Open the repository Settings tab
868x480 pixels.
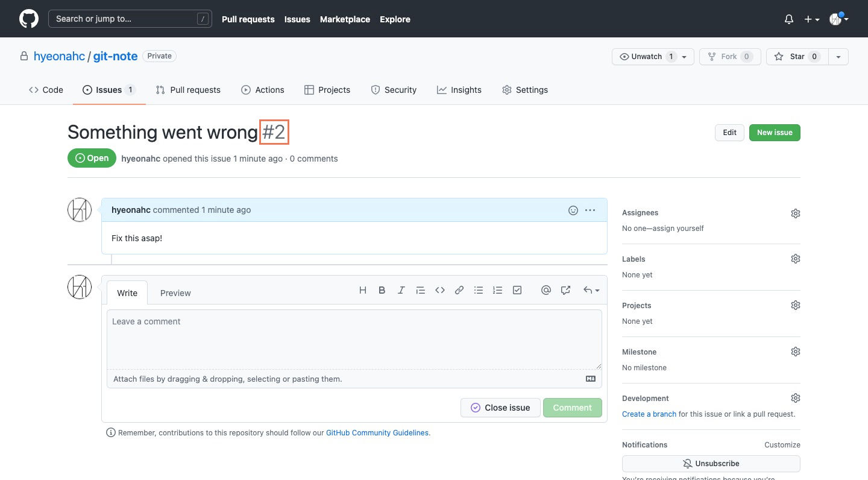(525, 90)
